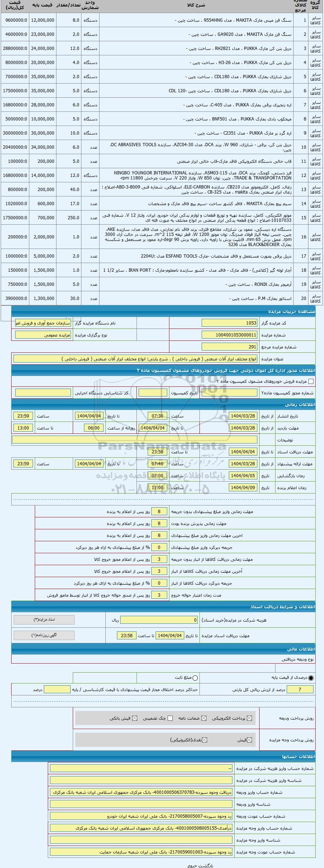Click row 20 description P.M استاتور
This screenshot has width=324, height=868.
(261, 298)
